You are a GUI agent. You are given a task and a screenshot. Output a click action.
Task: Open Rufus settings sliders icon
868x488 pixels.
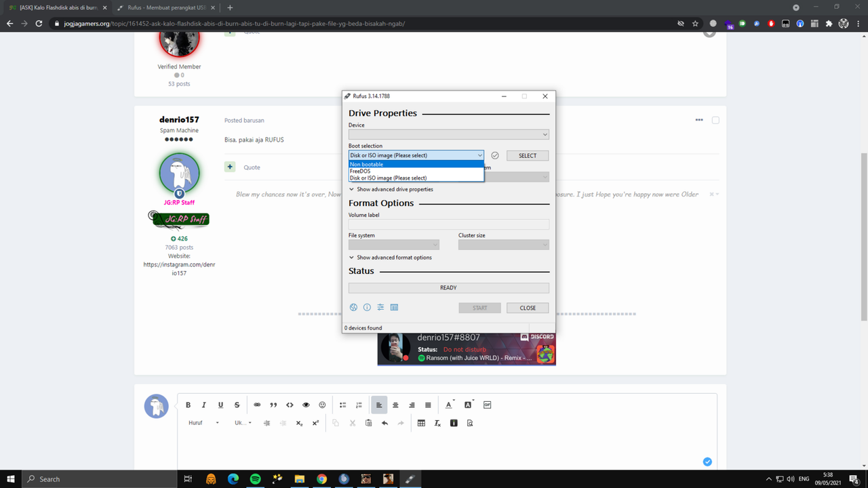(x=380, y=307)
